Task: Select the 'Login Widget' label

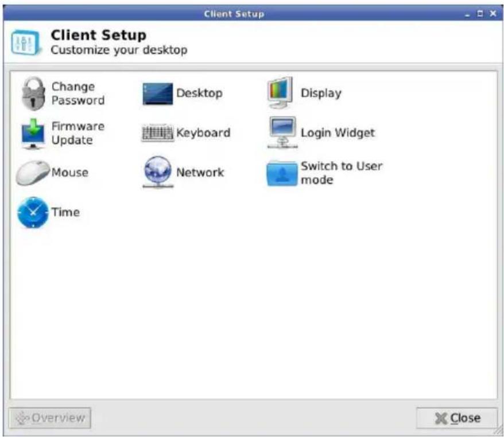Action: [x=338, y=133]
